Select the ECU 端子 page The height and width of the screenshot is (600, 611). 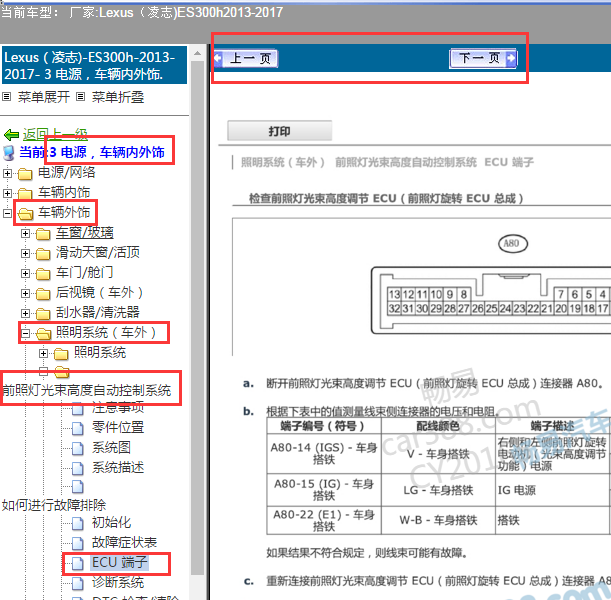coord(120,563)
